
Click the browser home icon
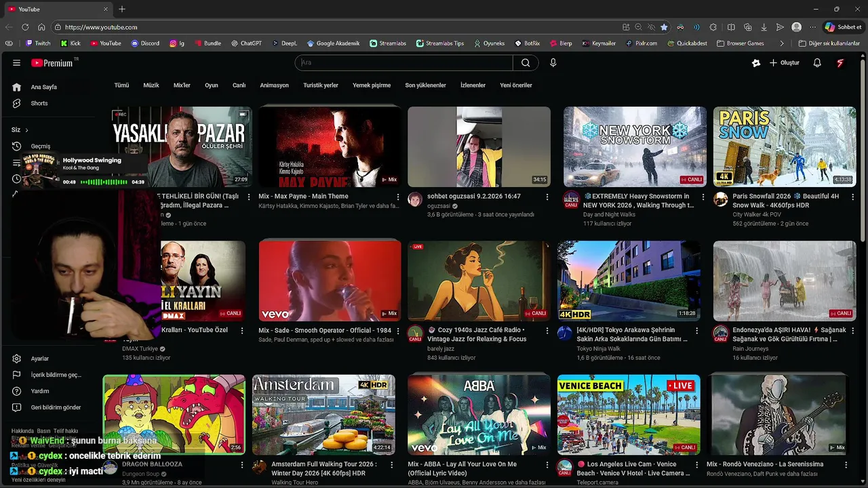coord(41,27)
